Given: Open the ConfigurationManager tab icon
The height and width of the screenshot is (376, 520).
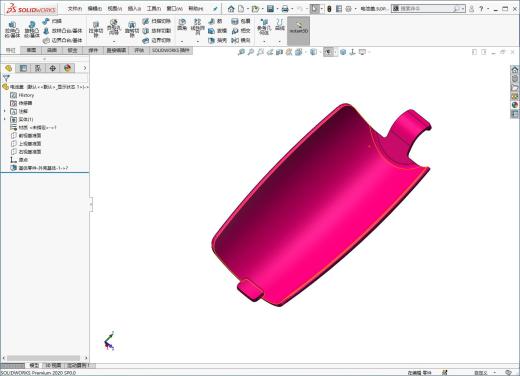Looking at the screenshot, I should coord(38,68).
